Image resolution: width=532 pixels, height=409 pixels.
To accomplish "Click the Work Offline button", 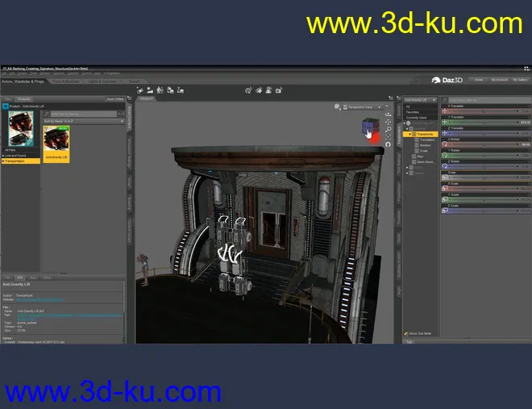I will click(114, 98).
